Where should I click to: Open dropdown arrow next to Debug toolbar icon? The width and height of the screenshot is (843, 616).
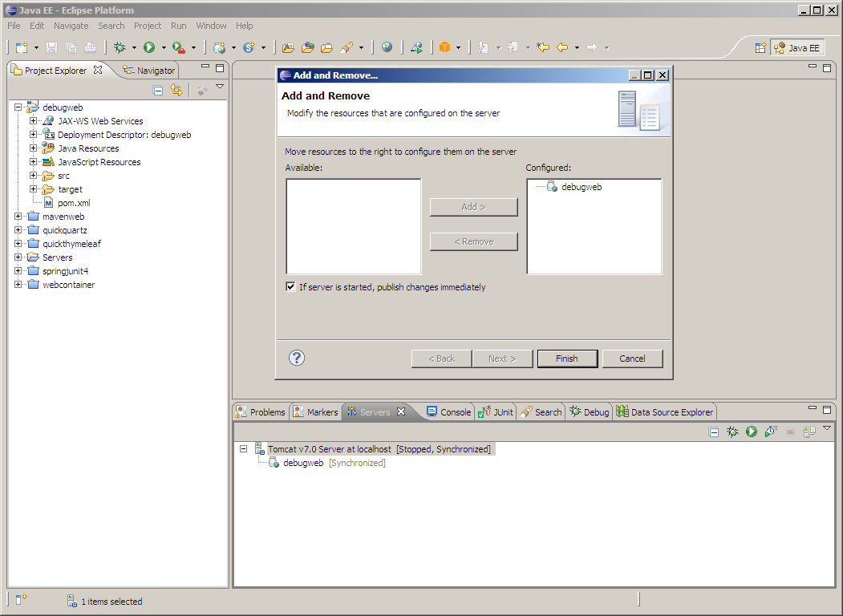tap(134, 48)
